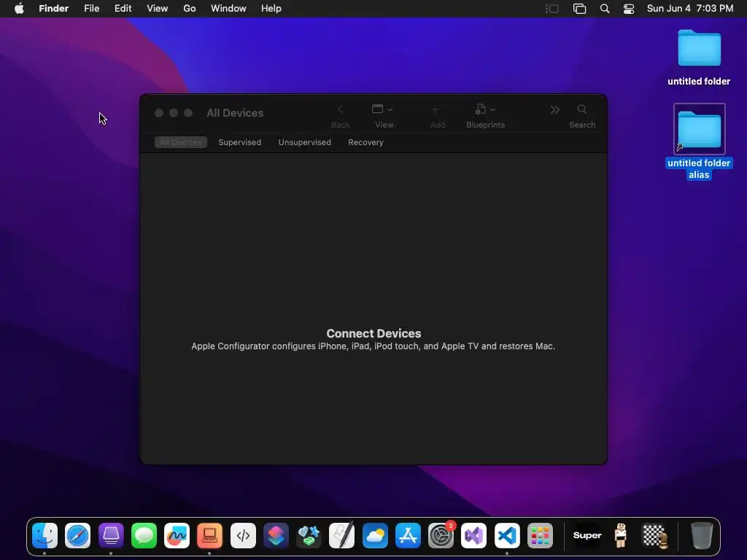Screen dimensions: 747x560
Task: Click the Add plus button
Action: coord(435,109)
